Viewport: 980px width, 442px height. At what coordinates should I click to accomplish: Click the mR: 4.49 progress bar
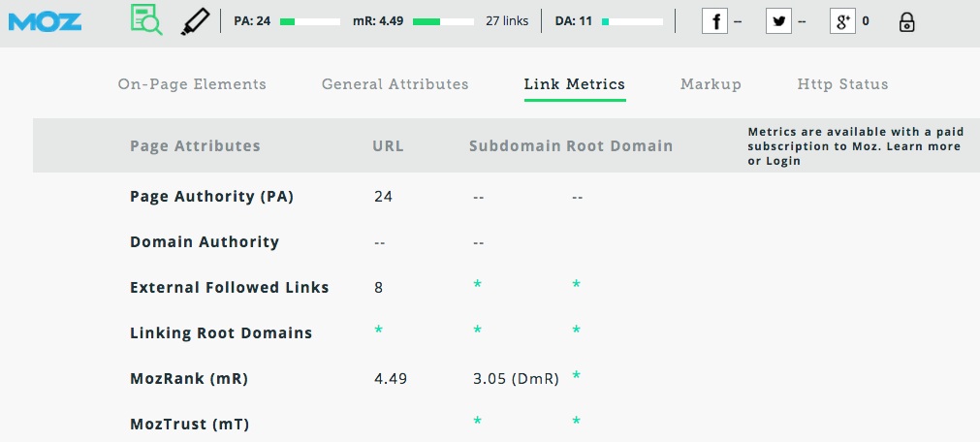click(x=443, y=22)
